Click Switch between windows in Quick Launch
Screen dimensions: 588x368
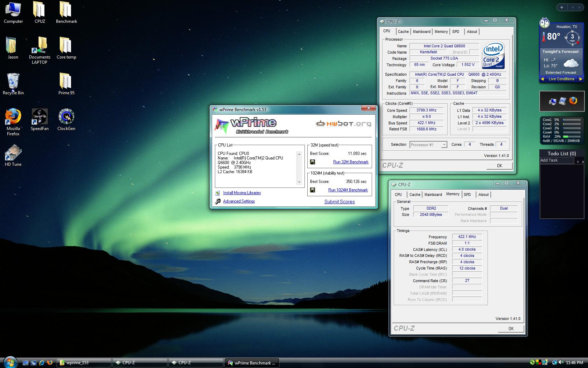34,363
